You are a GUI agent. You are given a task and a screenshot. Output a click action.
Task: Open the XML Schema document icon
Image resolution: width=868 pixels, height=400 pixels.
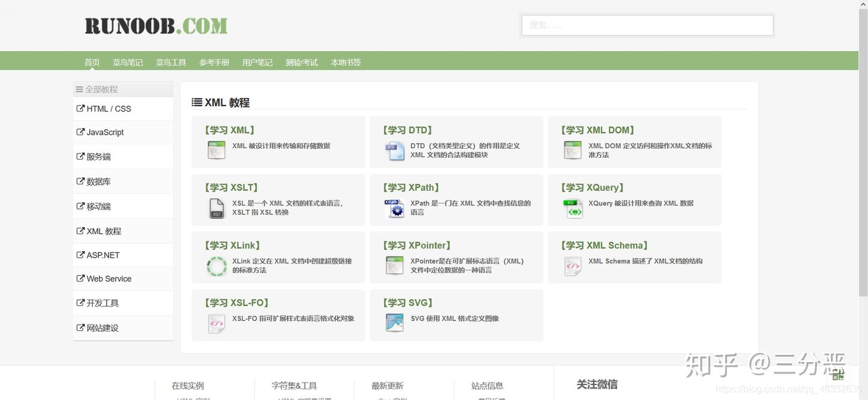(x=573, y=266)
